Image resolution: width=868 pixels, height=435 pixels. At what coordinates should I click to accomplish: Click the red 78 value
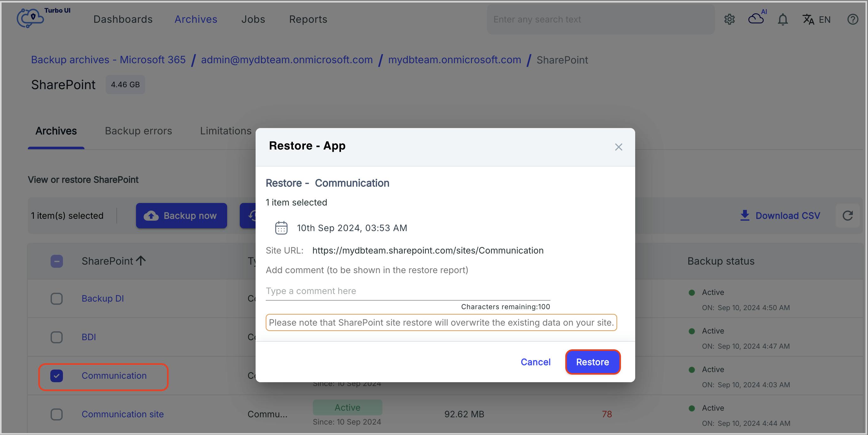click(x=607, y=414)
